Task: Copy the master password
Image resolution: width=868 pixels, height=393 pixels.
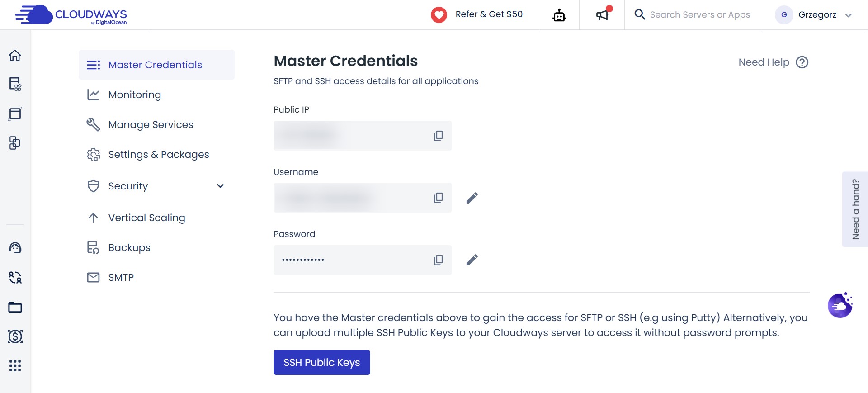Action: coord(438,260)
